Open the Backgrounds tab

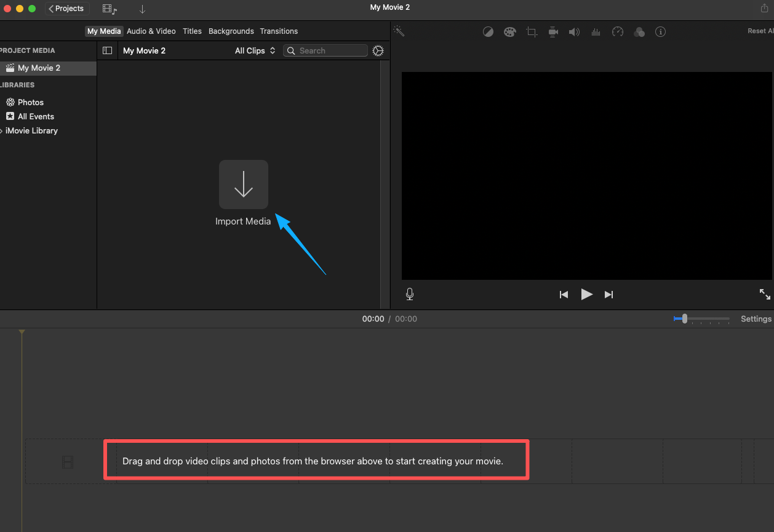pyautogui.click(x=231, y=31)
